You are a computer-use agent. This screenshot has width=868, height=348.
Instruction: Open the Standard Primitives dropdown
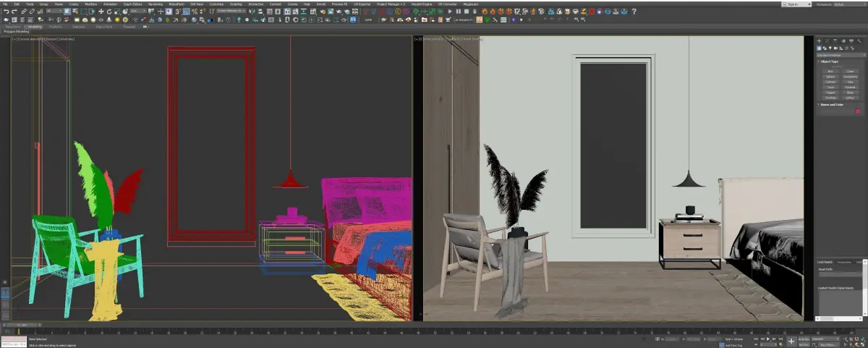841,55
